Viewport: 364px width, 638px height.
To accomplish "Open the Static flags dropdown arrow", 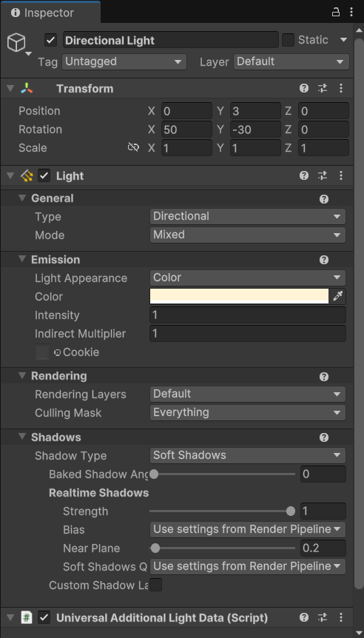I will [343, 40].
